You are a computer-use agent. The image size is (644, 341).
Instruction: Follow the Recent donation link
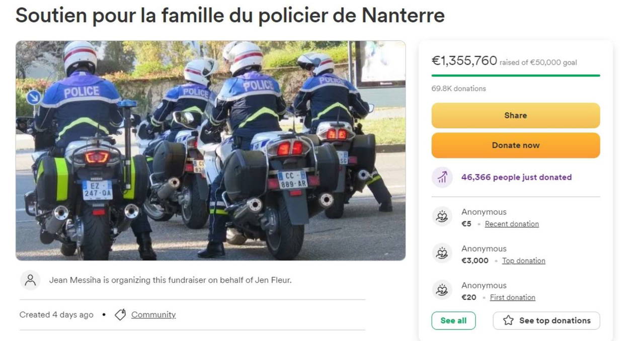click(512, 224)
